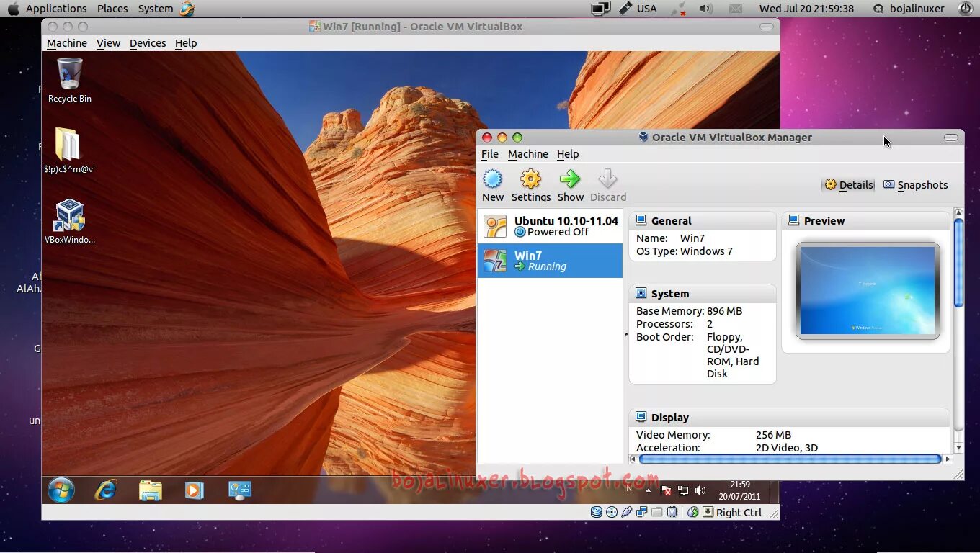
Task: Open the Windows 7 Start button
Action: pyautogui.click(x=61, y=490)
